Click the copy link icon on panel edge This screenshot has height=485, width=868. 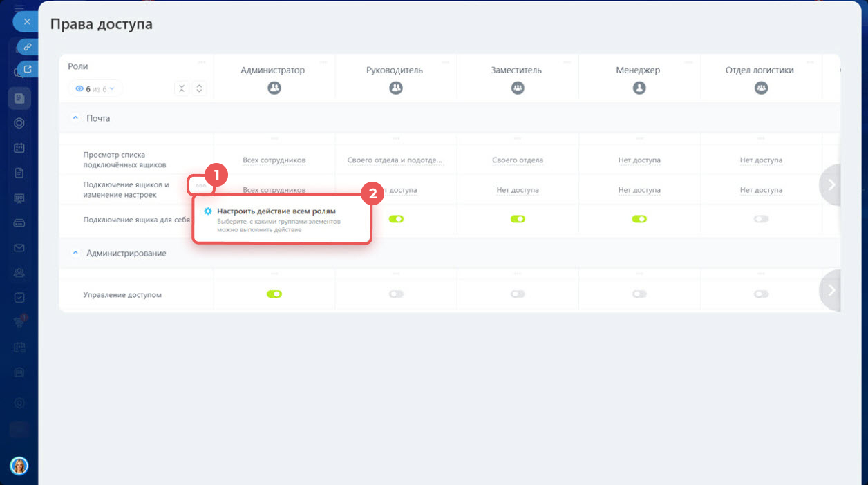coord(27,47)
